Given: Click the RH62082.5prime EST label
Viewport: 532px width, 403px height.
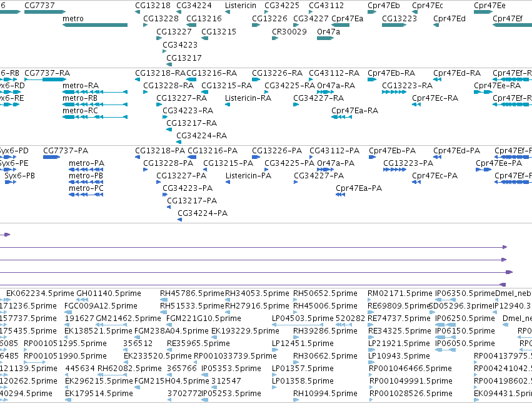Looking at the screenshot, I should pos(130,369).
